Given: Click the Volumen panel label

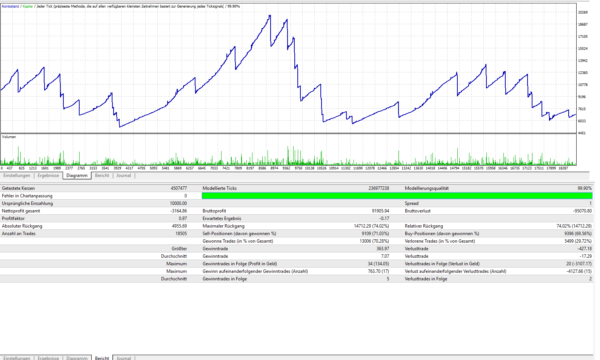Looking at the screenshot, I should pyautogui.click(x=9, y=137).
